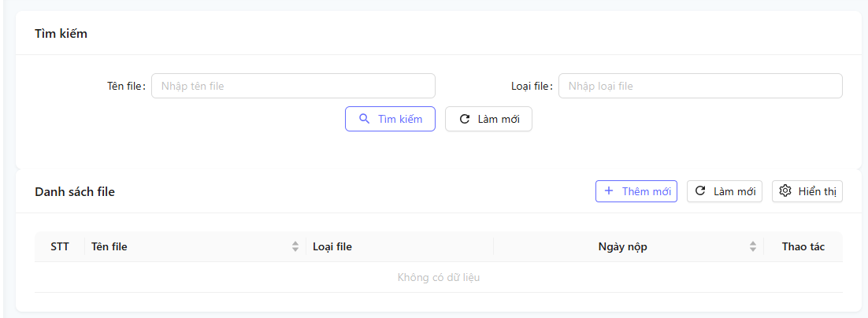This screenshot has width=868, height=318.
Task: Click the magnifier icon in Tìm kiếm button
Action: [364, 119]
